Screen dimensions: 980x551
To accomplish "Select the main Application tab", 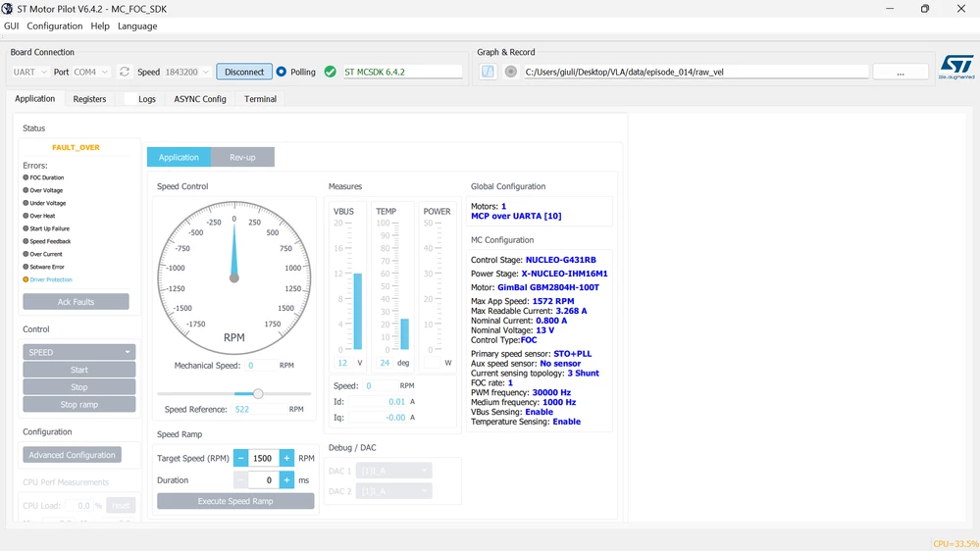I will pos(35,99).
